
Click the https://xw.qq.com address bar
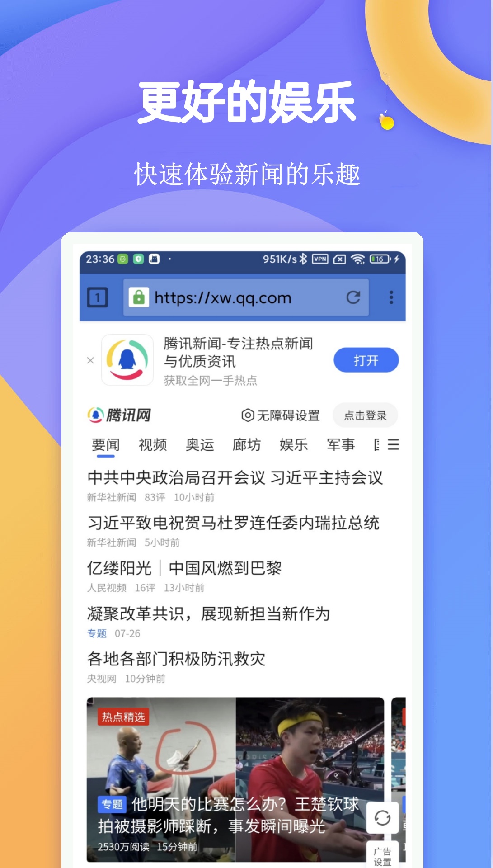(x=246, y=297)
